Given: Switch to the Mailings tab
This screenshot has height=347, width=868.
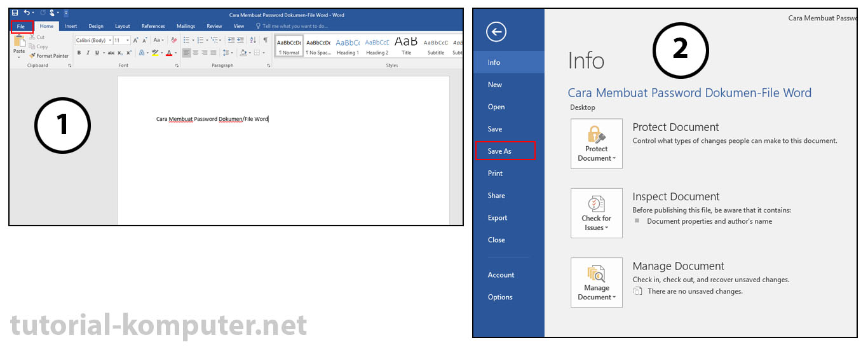Looking at the screenshot, I should click(186, 26).
